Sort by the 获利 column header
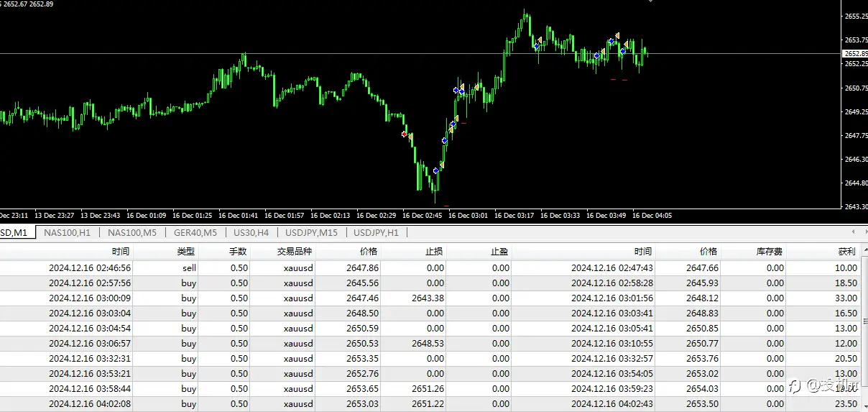Viewport: 868px width, 412px height. tap(848, 252)
